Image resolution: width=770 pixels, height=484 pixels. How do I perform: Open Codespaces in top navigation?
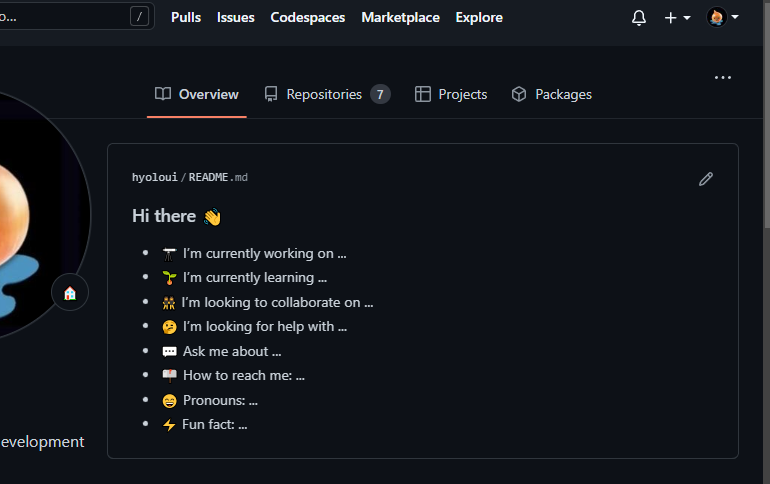click(308, 18)
